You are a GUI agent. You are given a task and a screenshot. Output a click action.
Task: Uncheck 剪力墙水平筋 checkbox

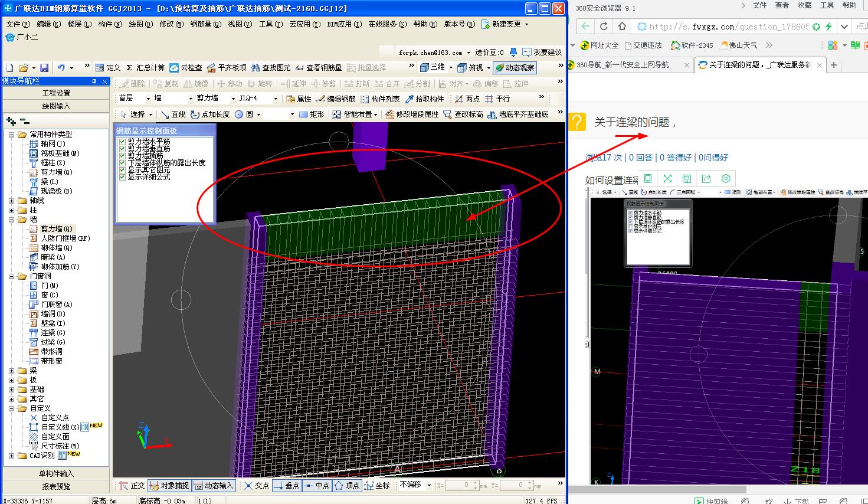(x=123, y=142)
